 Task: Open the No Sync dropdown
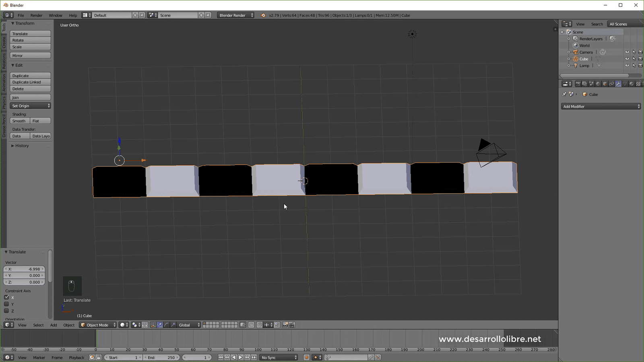point(279,358)
